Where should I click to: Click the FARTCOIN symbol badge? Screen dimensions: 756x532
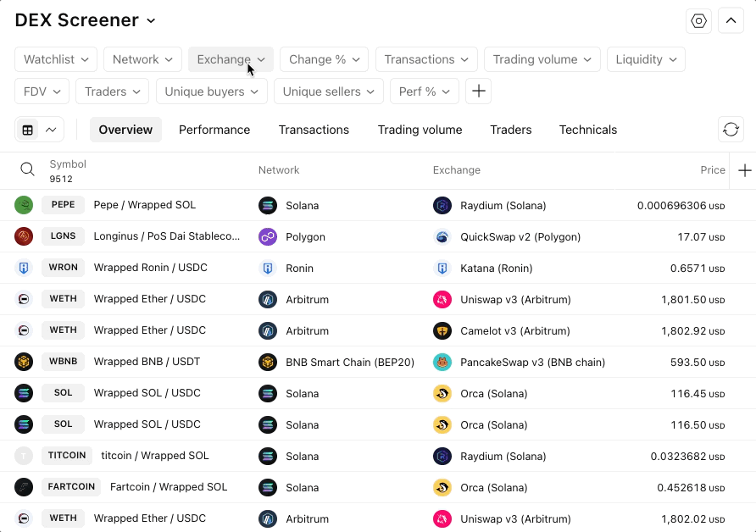[x=70, y=487]
